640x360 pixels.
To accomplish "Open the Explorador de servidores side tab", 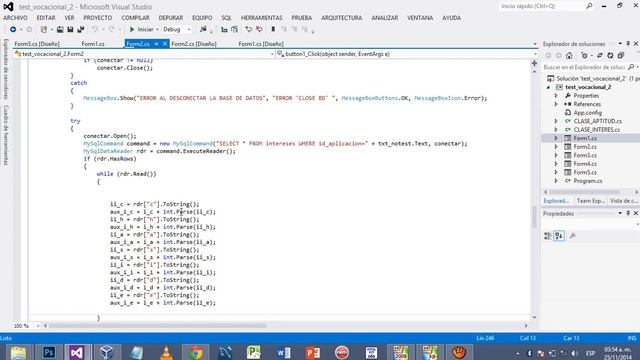I will tap(6, 69).
